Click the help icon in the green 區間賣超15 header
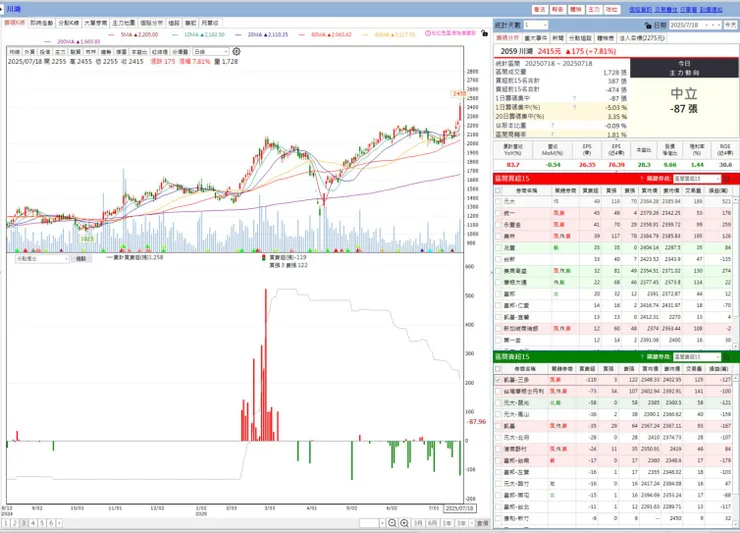The width and height of the screenshot is (740, 533). point(642,357)
